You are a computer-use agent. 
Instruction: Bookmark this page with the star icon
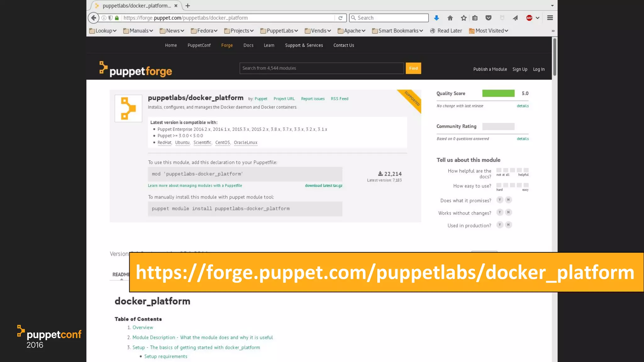pos(464,18)
